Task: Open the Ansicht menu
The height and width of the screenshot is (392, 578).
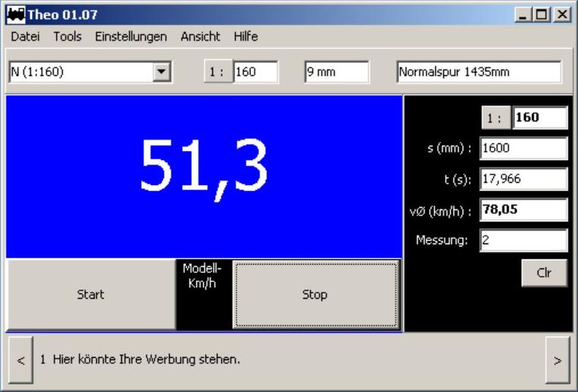Action: point(200,36)
